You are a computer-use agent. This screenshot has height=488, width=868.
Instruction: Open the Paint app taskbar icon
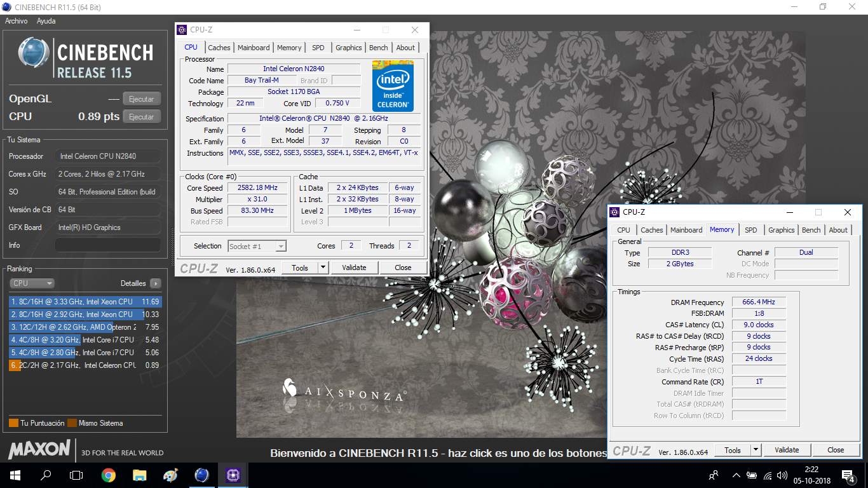tap(170, 475)
